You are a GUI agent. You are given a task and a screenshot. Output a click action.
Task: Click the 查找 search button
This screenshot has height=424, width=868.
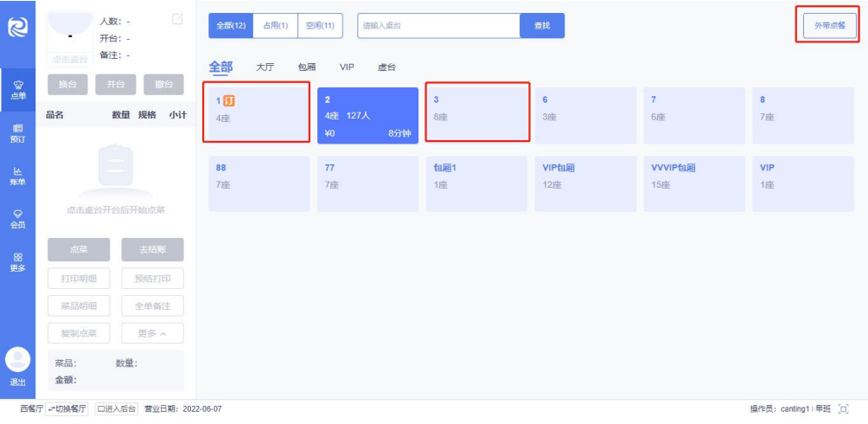tap(542, 26)
